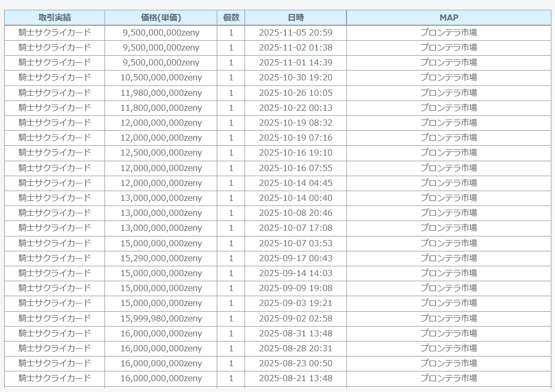Select the date 2025-11-02 01:38
The image size is (555, 392).
pos(296,48)
